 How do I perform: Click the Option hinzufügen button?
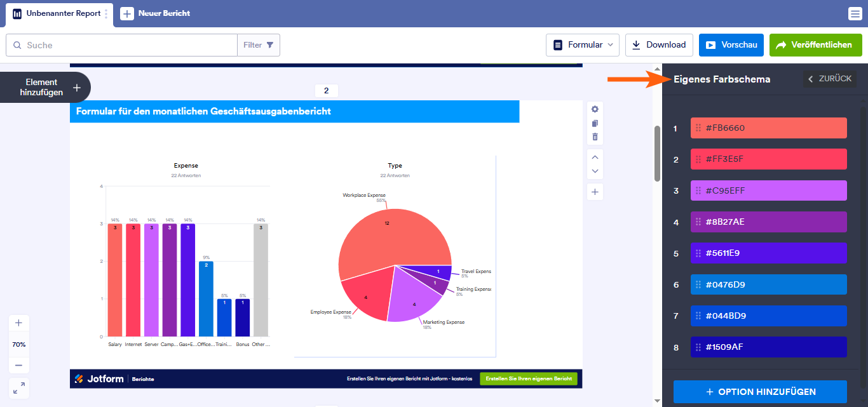tap(760, 392)
